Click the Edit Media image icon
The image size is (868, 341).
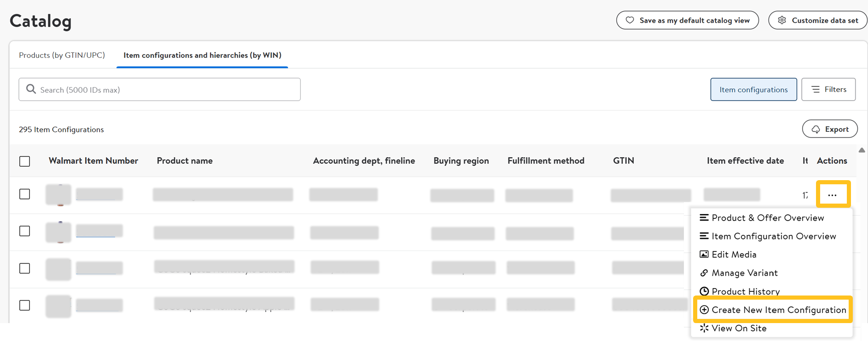704,254
